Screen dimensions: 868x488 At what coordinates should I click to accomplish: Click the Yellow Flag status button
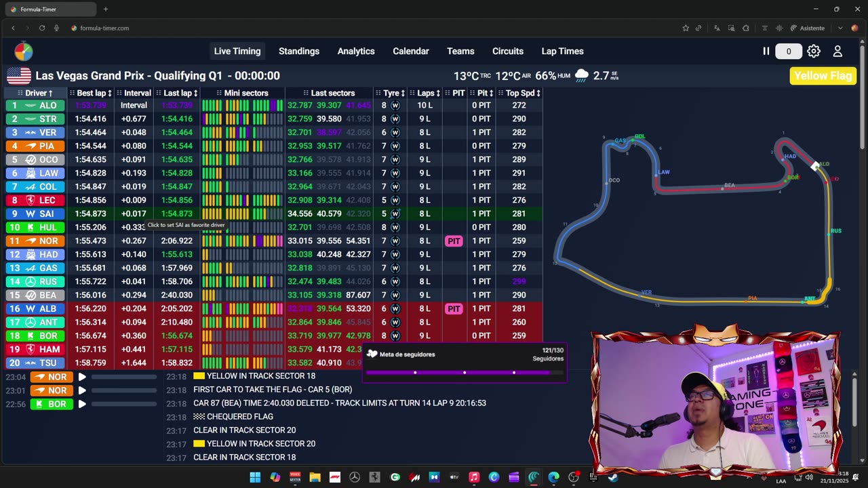[823, 76]
